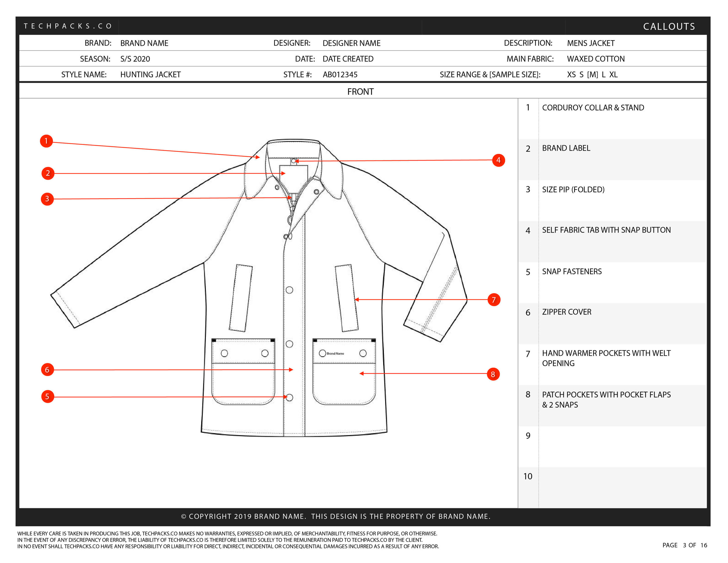Select the ZIPPER COVER callout row

pyautogui.click(x=566, y=312)
